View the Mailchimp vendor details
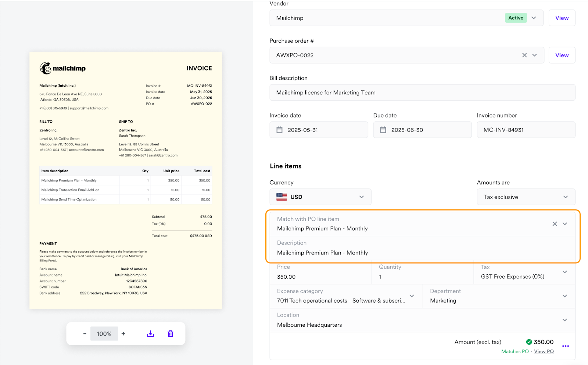This screenshot has height=365, width=588. click(562, 18)
